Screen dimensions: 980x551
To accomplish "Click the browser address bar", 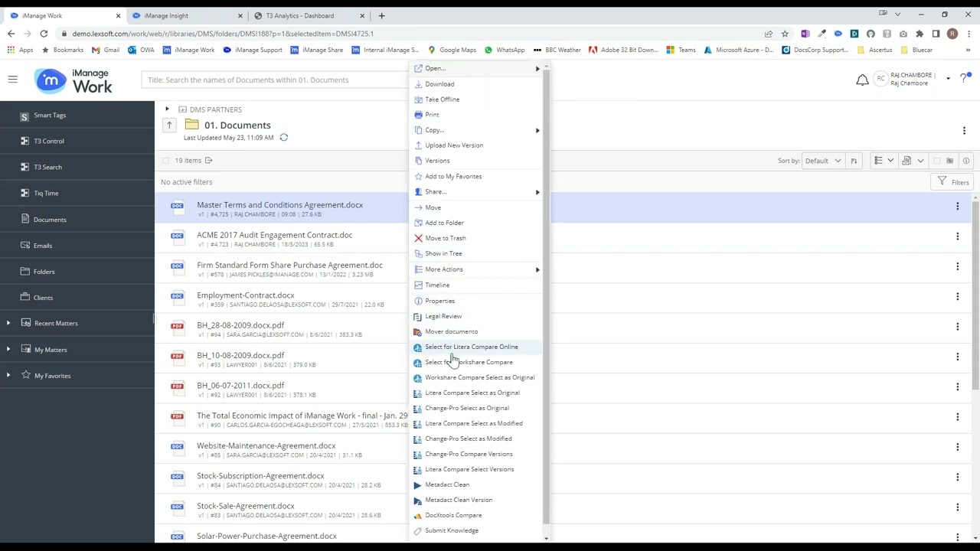I will pos(413,34).
